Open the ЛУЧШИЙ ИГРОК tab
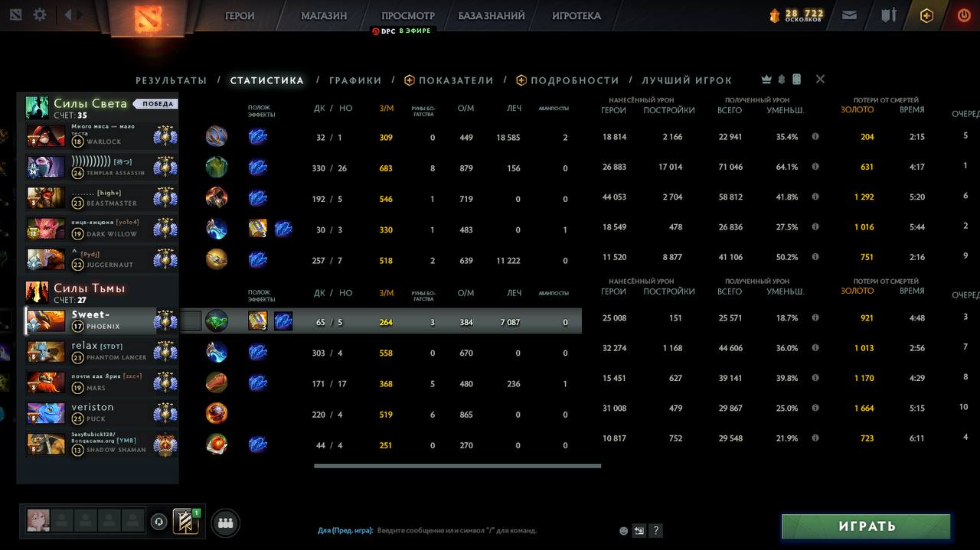The width and height of the screenshot is (980, 550). click(x=687, y=80)
